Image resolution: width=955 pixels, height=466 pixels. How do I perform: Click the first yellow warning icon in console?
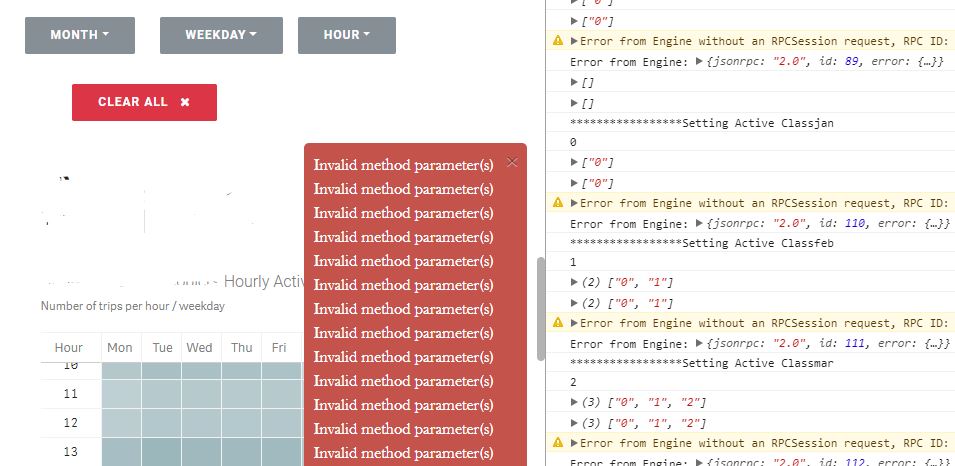tap(558, 41)
